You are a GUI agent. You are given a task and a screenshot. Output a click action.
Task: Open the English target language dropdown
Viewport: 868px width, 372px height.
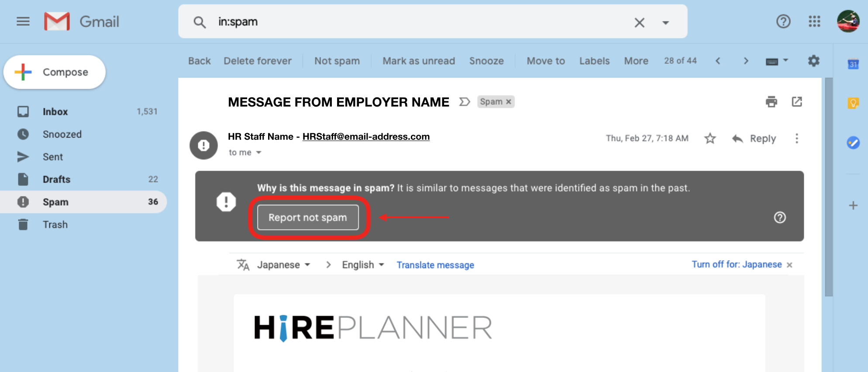click(363, 265)
